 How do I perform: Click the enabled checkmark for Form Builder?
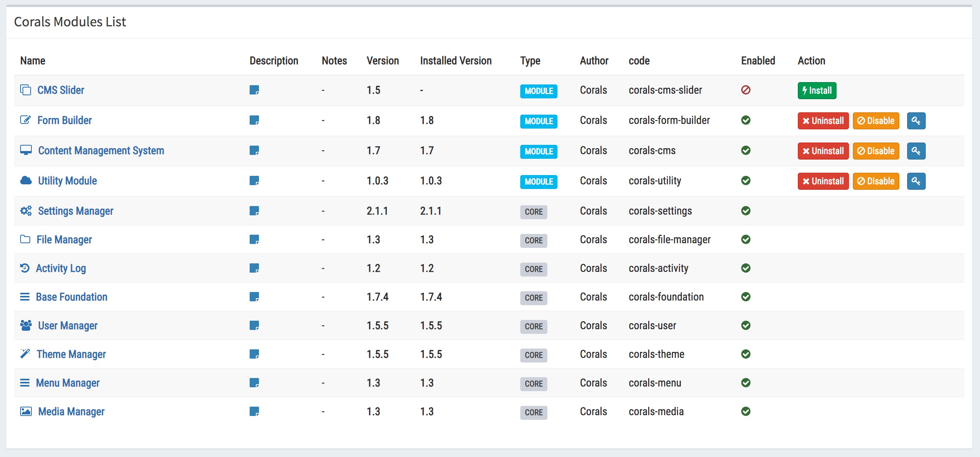pos(746,120)
